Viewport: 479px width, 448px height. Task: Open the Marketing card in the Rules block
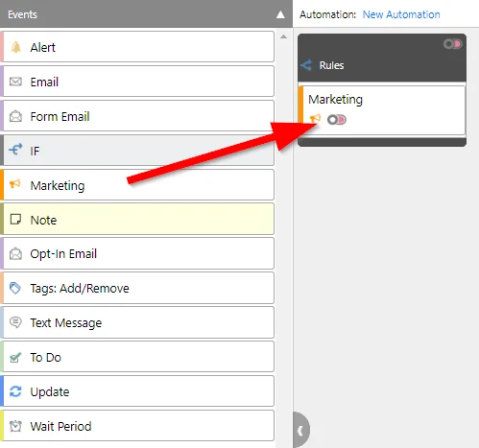click(381, 109)
